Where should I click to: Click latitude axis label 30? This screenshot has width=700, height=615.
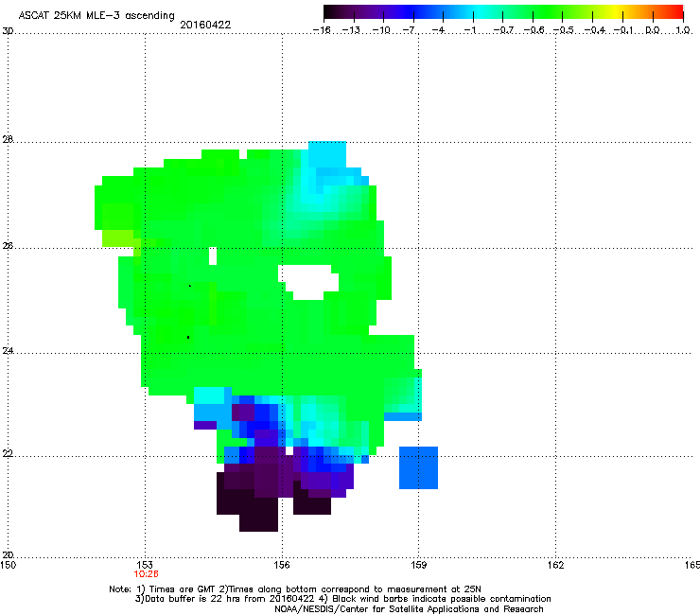[8, 31]
